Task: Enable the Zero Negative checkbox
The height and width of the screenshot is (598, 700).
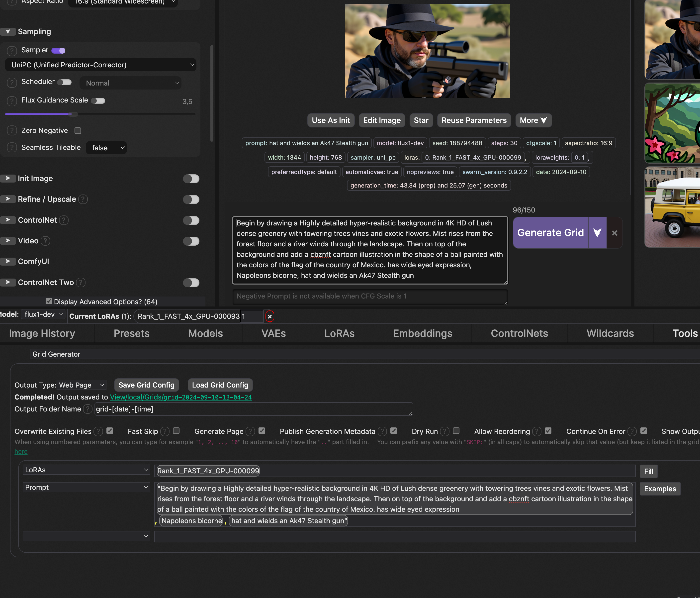Action: 78,131
